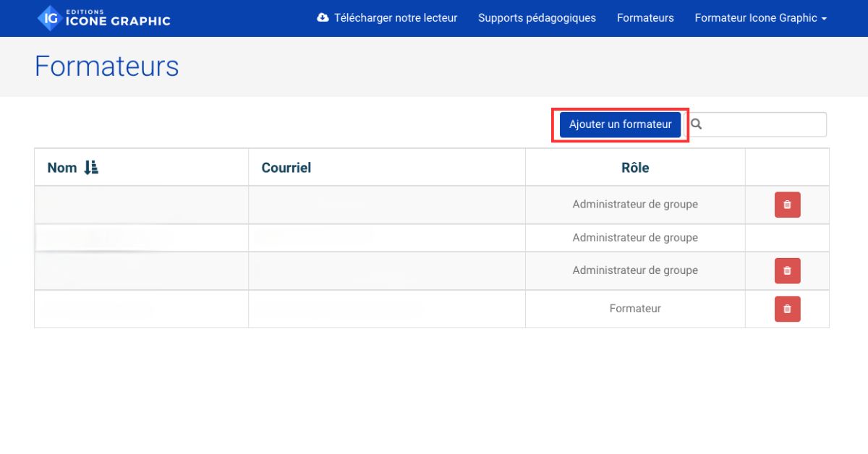Click the Courriel column header
Screen dimensions: 868x454
286,168
